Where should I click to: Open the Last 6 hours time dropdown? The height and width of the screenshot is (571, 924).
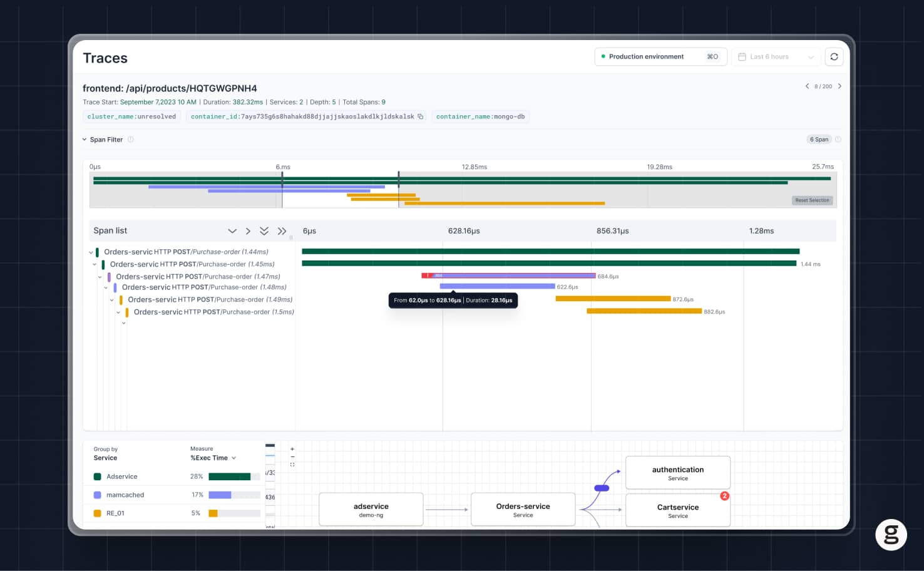[x=776, y=56]
